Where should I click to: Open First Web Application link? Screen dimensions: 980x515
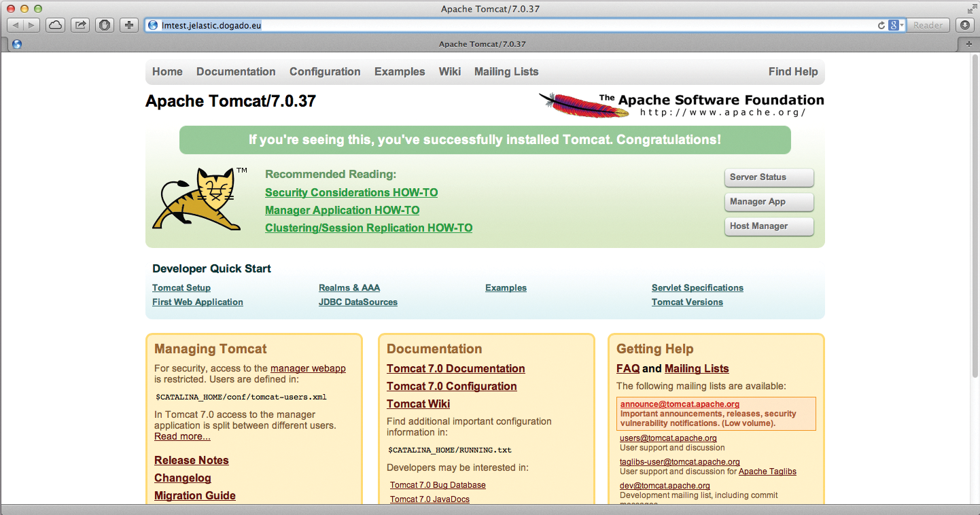coord(198,302)
